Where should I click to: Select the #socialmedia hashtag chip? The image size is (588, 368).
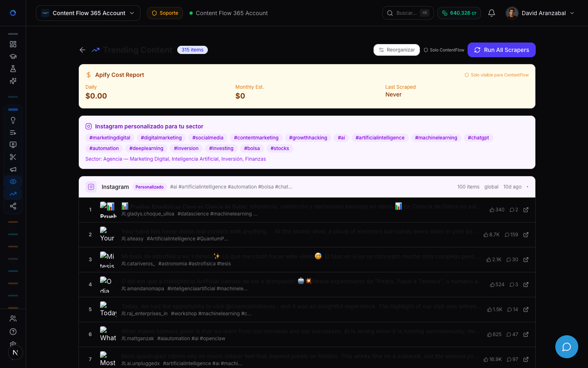click(208, 138)
